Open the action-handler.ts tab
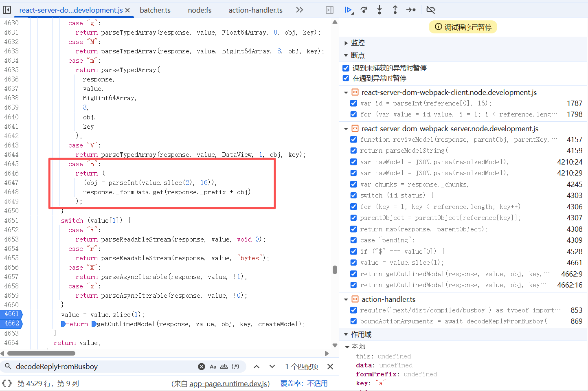The height and width of the screenshot is (391, 588). [255, 10]
